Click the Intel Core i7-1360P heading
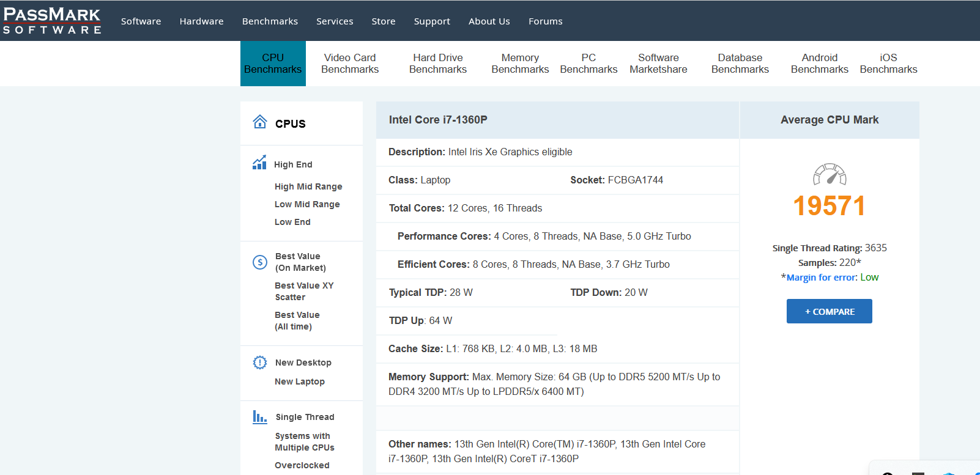 (x=438, y=120)
